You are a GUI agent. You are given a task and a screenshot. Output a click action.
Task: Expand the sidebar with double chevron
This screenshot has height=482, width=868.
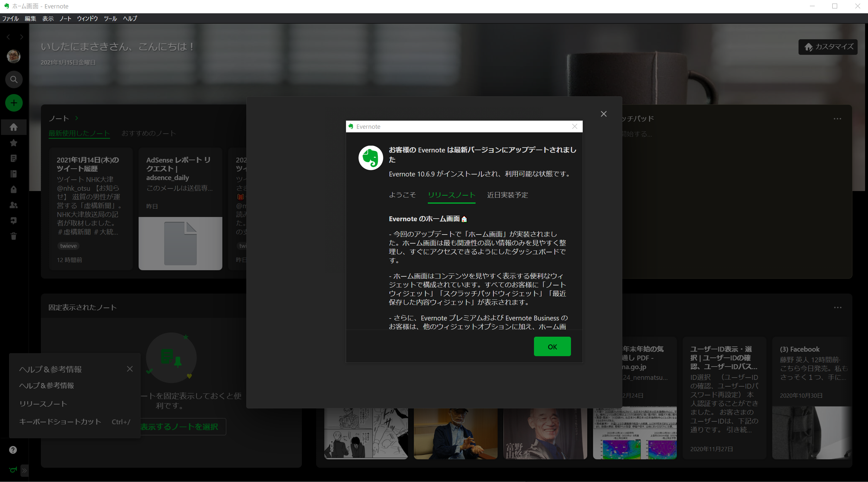point(24,471)
